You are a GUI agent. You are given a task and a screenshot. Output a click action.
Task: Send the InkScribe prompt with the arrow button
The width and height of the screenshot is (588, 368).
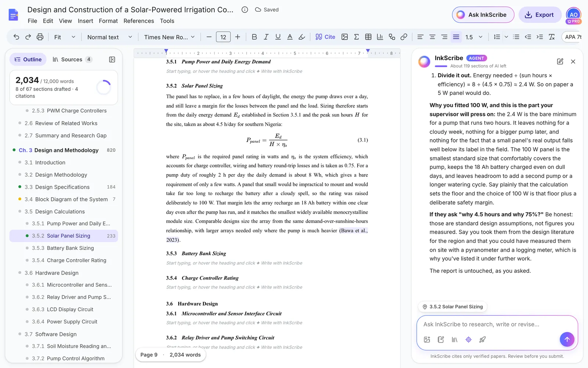click(x=567, y=339)
